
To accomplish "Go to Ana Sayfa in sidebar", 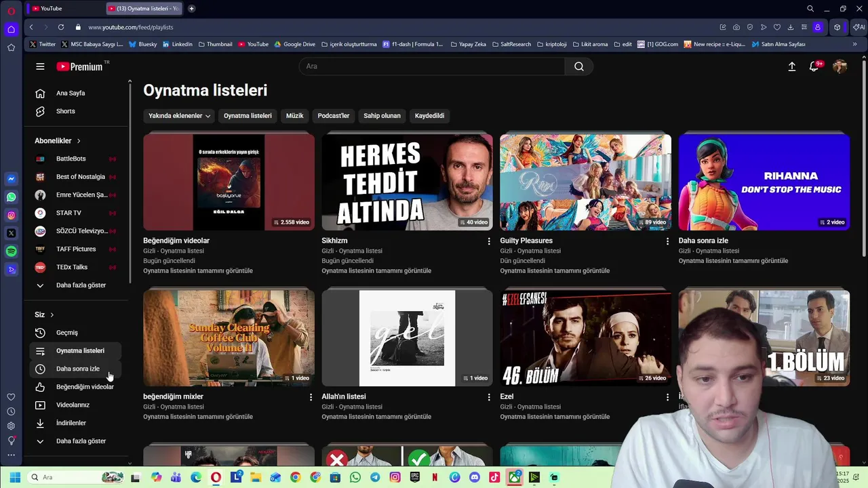I will pos(76,93).
